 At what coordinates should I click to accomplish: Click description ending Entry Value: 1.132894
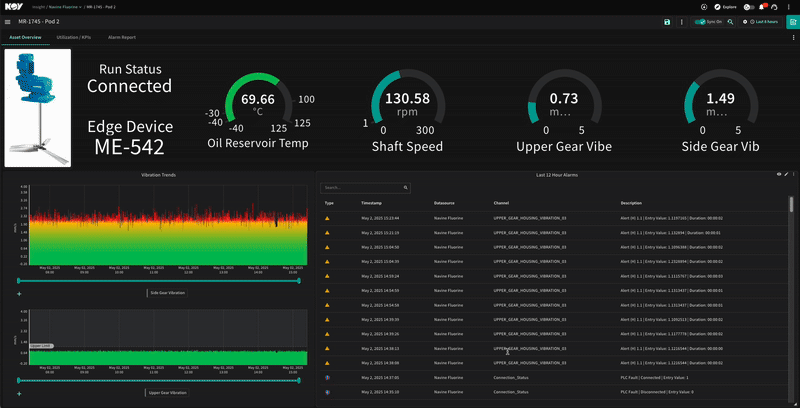671,233
